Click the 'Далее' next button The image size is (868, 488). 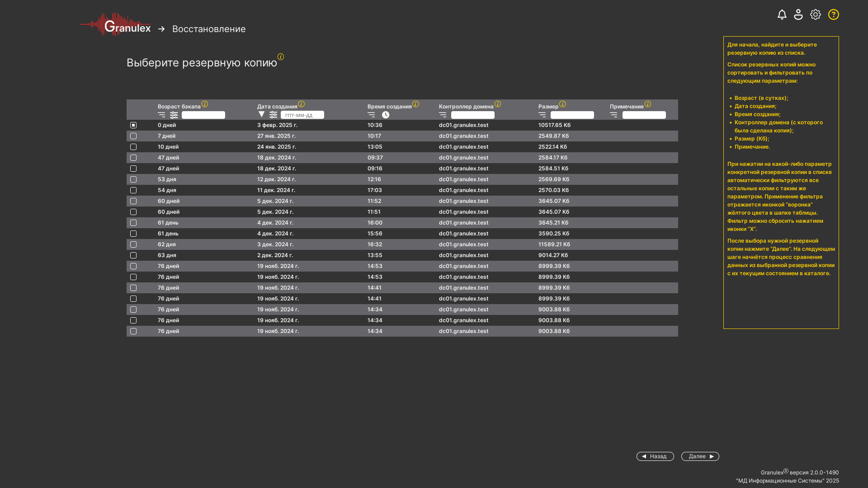[x=700, y=456]
